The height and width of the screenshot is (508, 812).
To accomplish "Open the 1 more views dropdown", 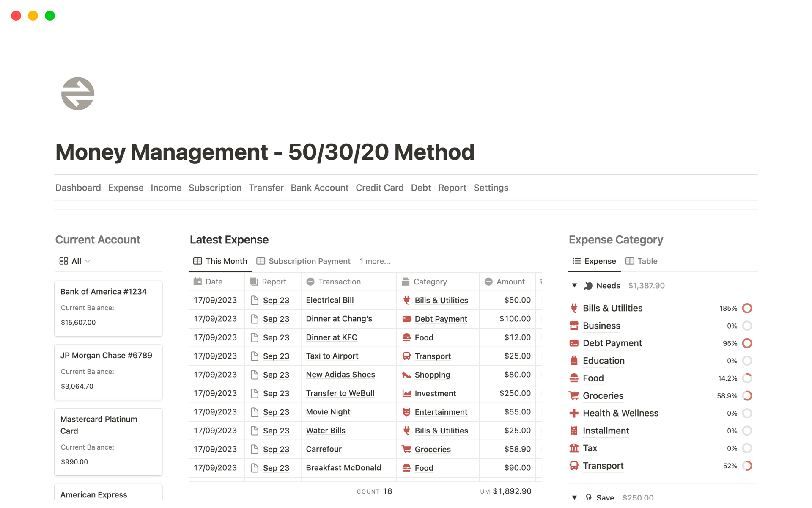I will coord(374,261).
